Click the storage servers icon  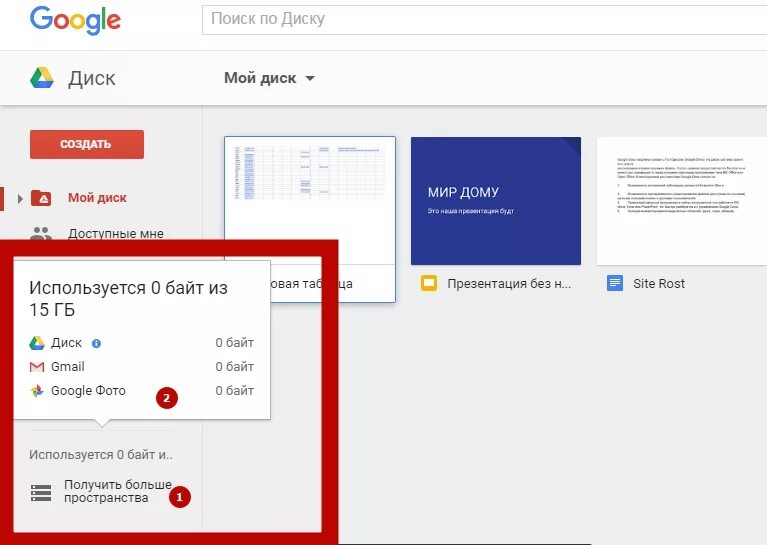point(41,493)
